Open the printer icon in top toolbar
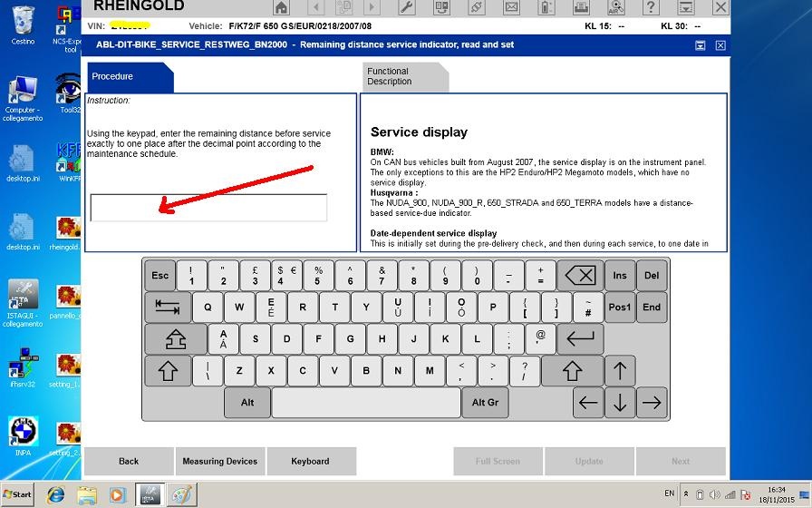 coord(581,7)
